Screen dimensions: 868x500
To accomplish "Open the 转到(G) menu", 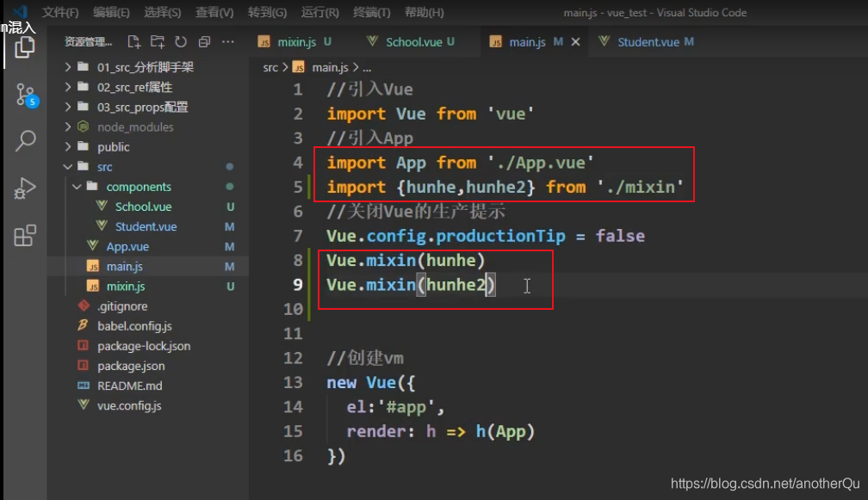I will click(x=267, y=12).
